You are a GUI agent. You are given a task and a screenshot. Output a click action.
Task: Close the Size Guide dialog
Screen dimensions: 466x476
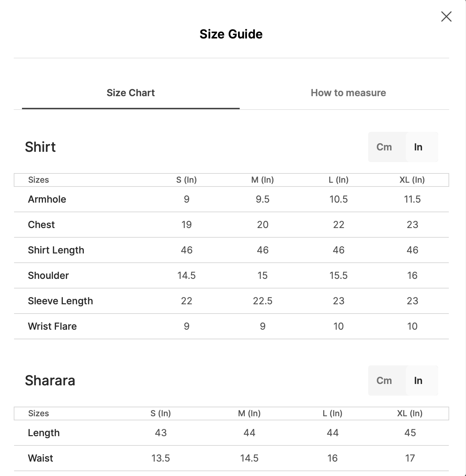(446, 16)
